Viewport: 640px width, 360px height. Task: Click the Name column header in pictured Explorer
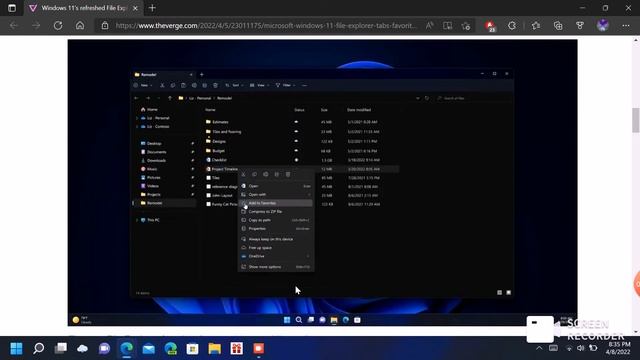pyautogui.click(x=210, y=110)
